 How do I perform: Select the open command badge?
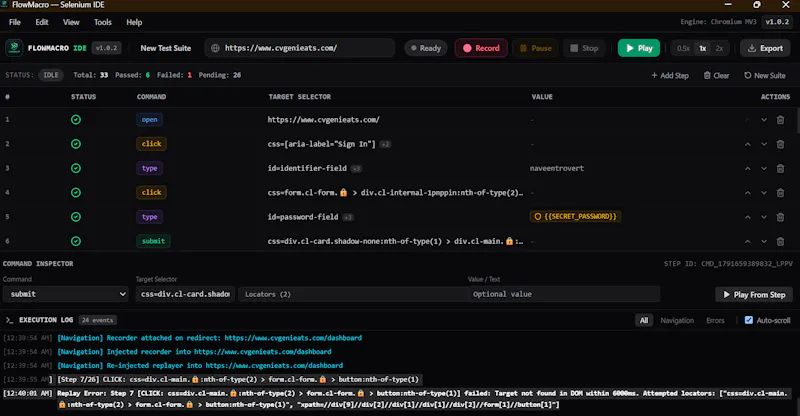point(149,119)
